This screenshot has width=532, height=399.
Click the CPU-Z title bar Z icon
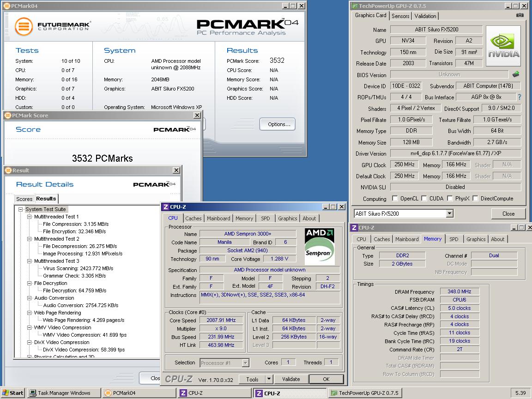pyautogui.click(x=166, y=206)
